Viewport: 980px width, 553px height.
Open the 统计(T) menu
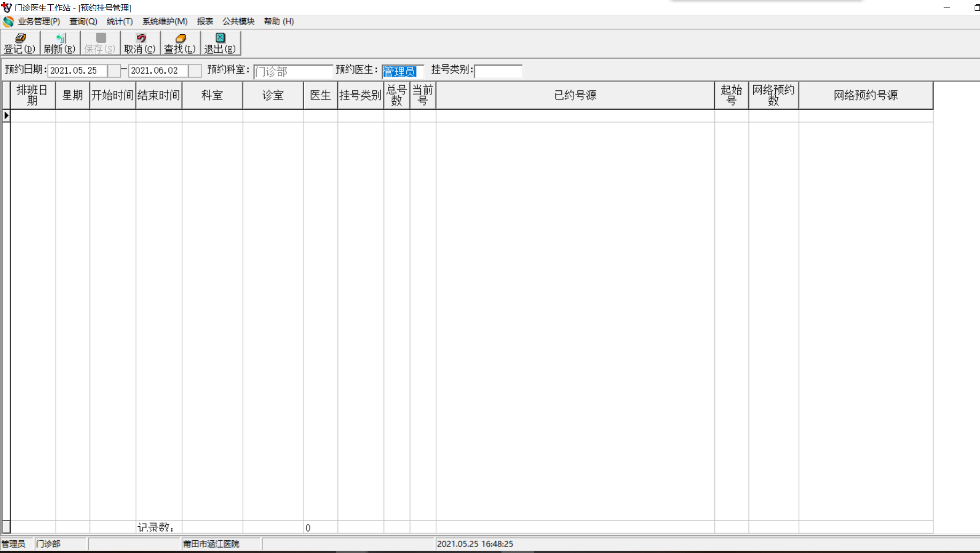click(120, 21)
